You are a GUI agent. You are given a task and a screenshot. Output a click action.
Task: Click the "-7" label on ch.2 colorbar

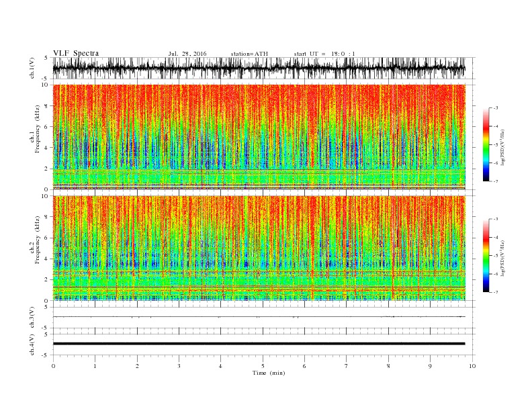click(x=495, y=292)
